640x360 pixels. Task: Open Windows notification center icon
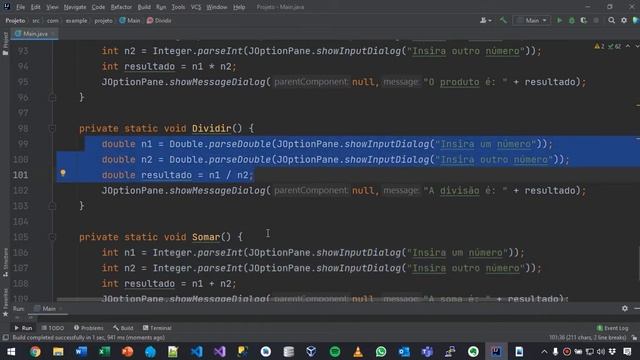pyautogui.click(x=627, y=351)
